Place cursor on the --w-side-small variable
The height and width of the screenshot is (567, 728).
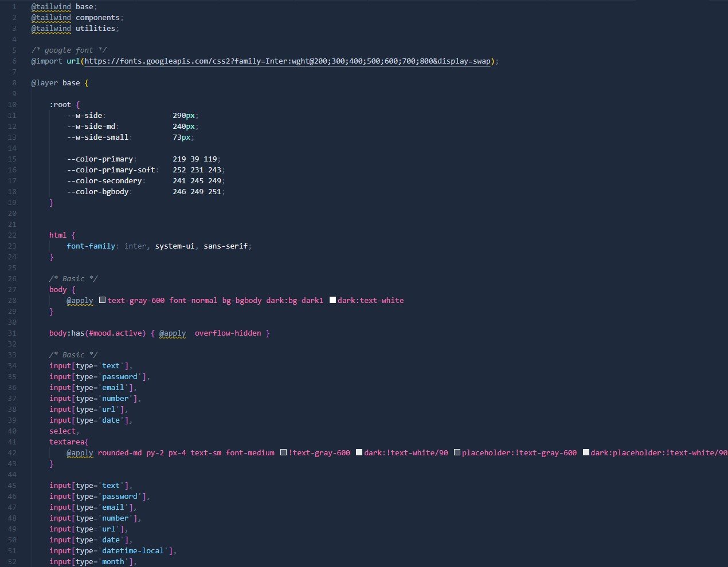(x=98, y=137)
